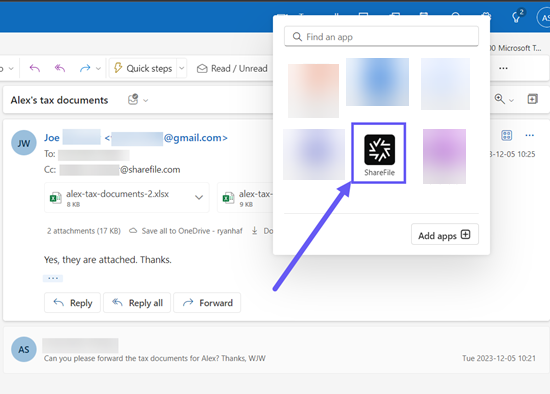Screen dimensions: 550x394
Task: Click the Reply toolbar arrow icon
Action: [34, 68]
